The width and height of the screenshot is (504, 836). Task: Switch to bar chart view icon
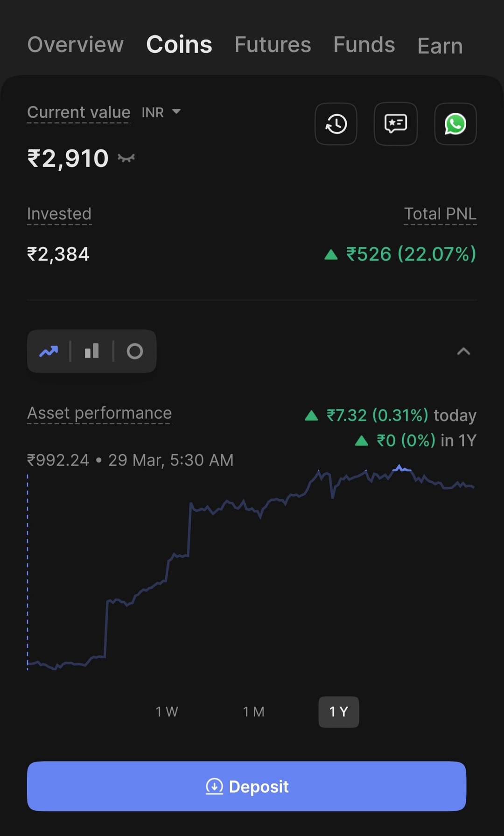(x=91, y=351)
